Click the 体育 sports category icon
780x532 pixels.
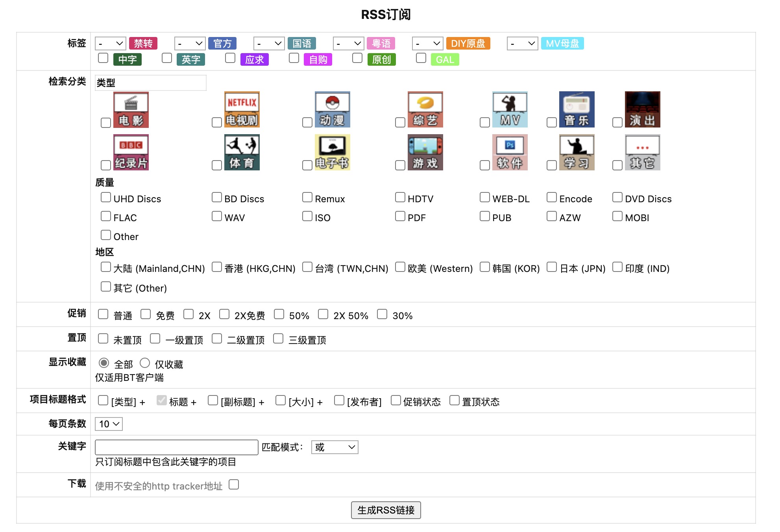[242, 152]
